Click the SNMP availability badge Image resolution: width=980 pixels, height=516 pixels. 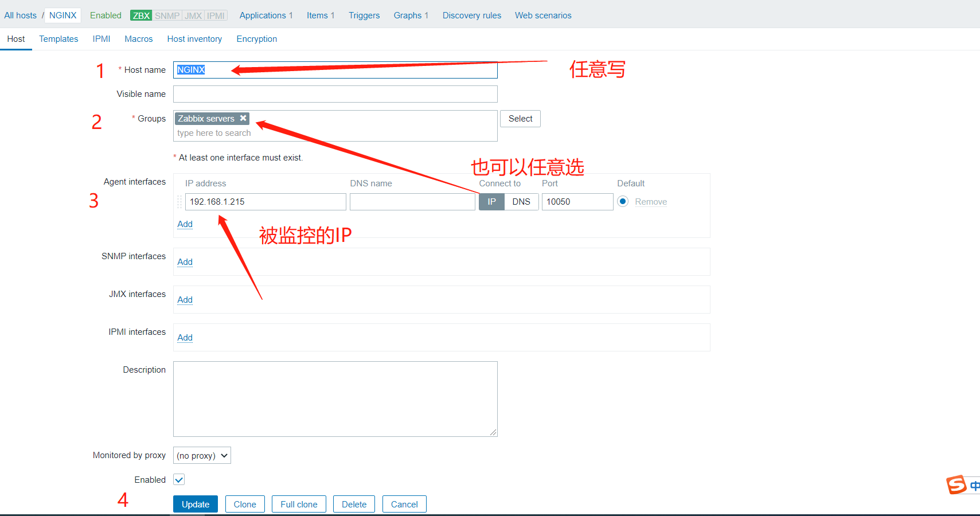pos(167,15)
